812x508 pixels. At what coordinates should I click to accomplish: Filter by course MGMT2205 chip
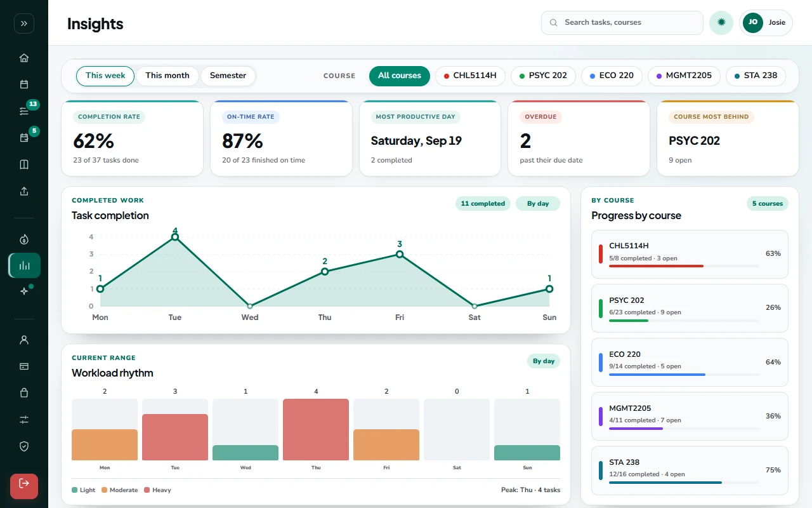click(684, 76)
